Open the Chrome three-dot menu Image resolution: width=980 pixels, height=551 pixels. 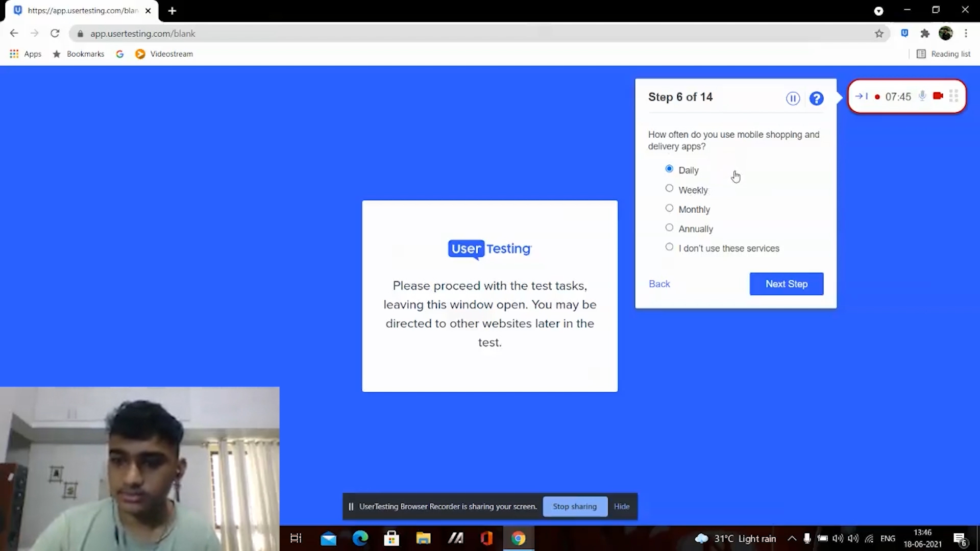point(966,34)
